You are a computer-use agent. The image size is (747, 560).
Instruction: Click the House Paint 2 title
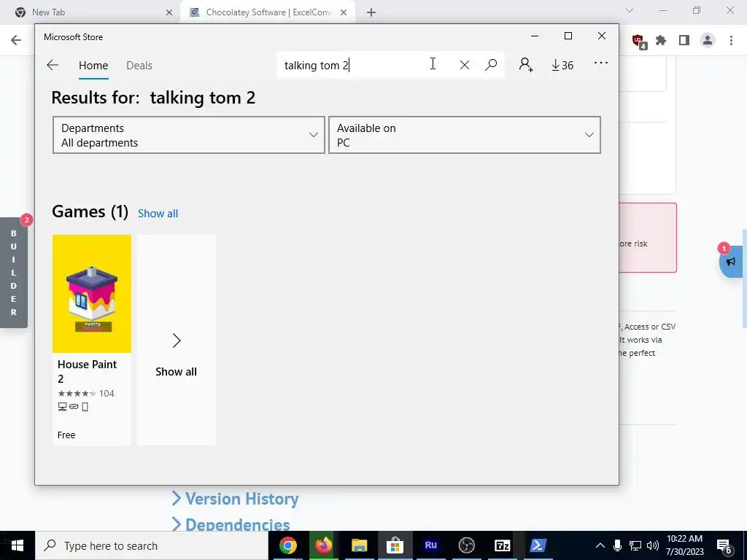pos(88,371)
